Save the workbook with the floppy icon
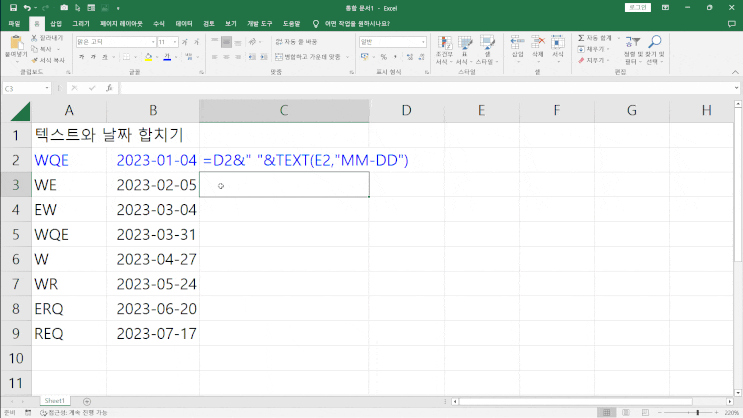The image size is (743, 418). point(13,8)
